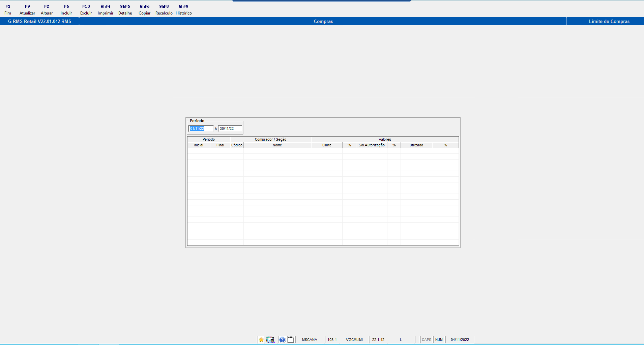Click F10 Excluir to delete
644x345 pixels.
[x=86, y=10]
